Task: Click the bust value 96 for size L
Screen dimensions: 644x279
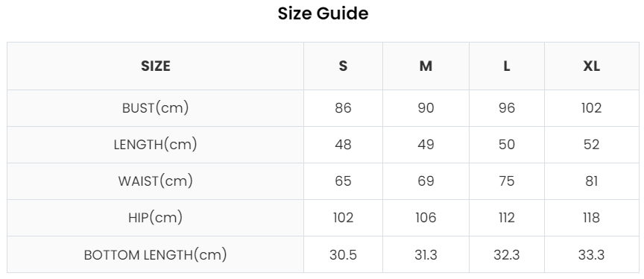Action: [x=506, y=108]
